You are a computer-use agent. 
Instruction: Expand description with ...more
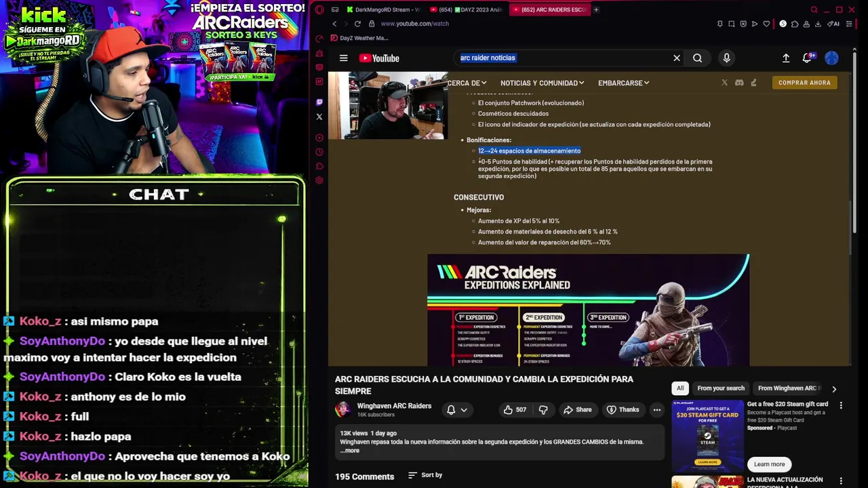351,450
